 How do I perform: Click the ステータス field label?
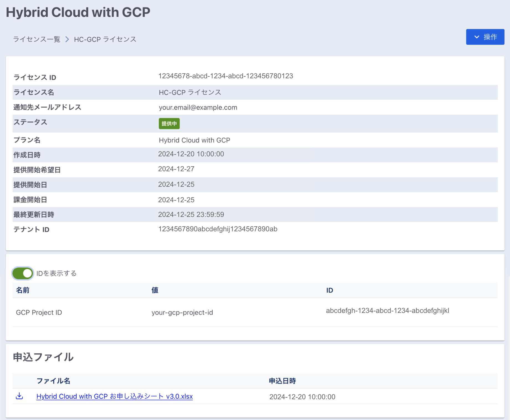(30, 122)
